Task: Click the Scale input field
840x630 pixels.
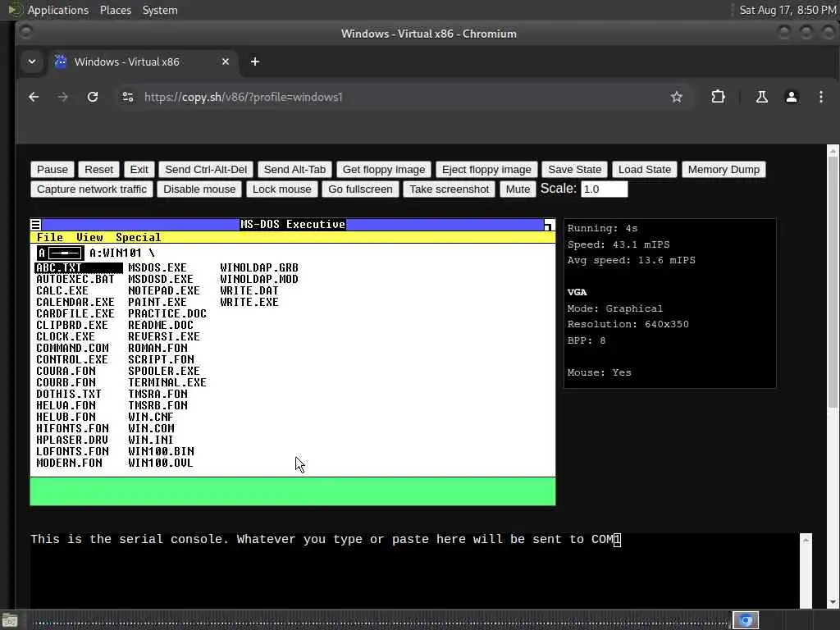Action: [604, 189]
